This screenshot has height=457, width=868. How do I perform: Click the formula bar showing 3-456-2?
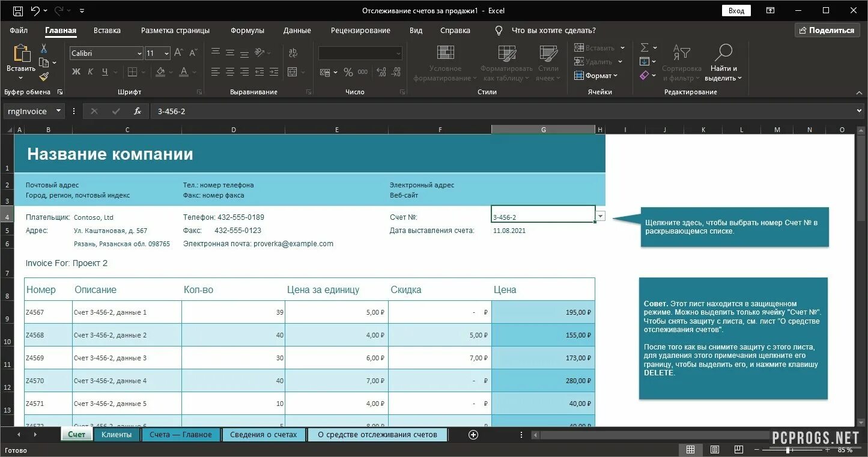coord(502,111)
